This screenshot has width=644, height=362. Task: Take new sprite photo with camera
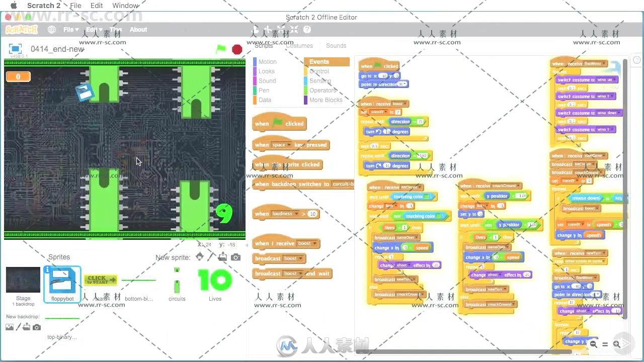(x=235, y=257)
